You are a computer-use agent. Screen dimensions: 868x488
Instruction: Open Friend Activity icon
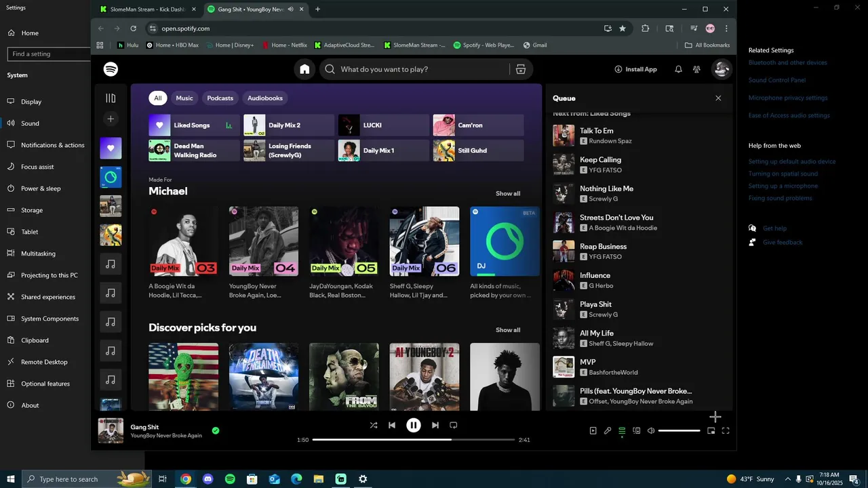(x=696, y=69)
